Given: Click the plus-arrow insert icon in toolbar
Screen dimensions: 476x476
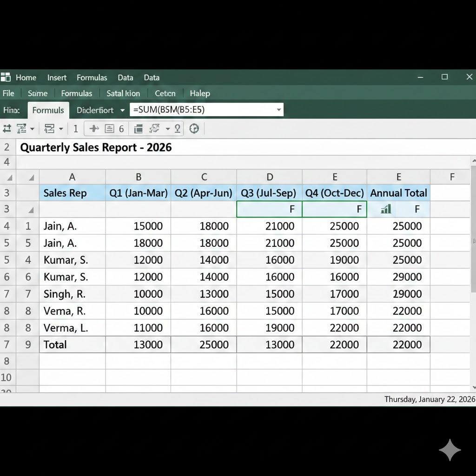Looking at the screenshot, I should (x=94, y=129).
